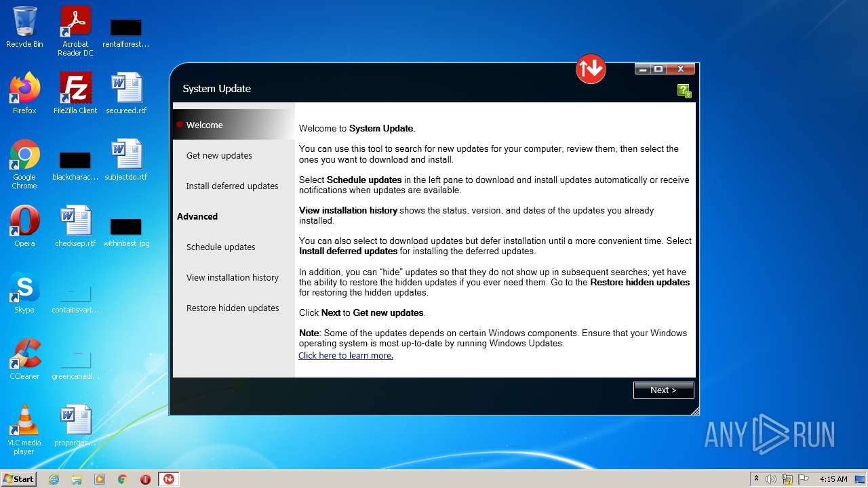Open Windows Explorer from taskbar
Screen dimensions: 868x488
pos(77,479)
